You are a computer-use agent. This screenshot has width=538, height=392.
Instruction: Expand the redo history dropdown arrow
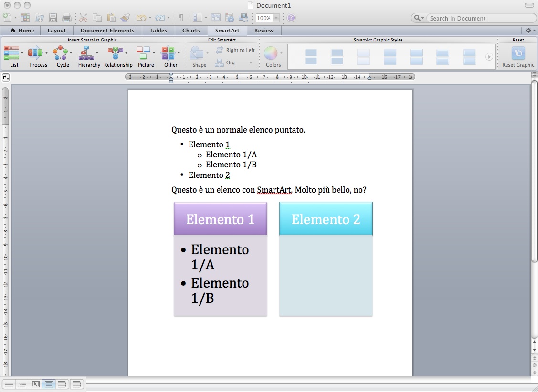pos(169,18)
